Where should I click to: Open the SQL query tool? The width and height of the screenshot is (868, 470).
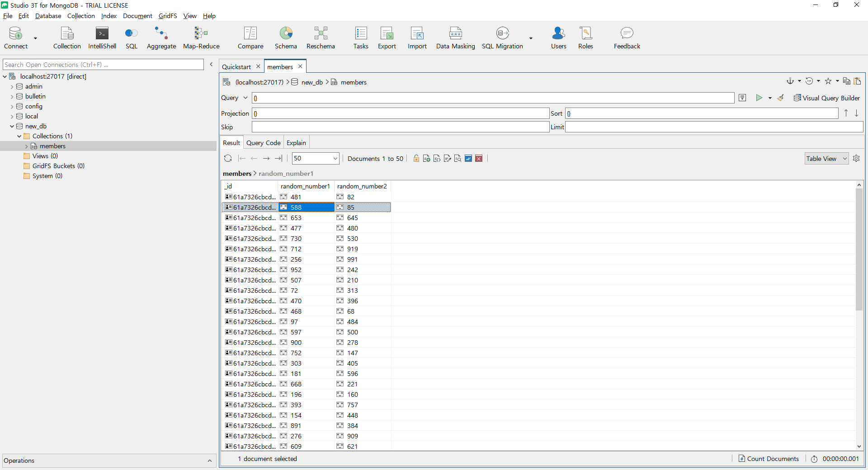(x=132, y=38)
